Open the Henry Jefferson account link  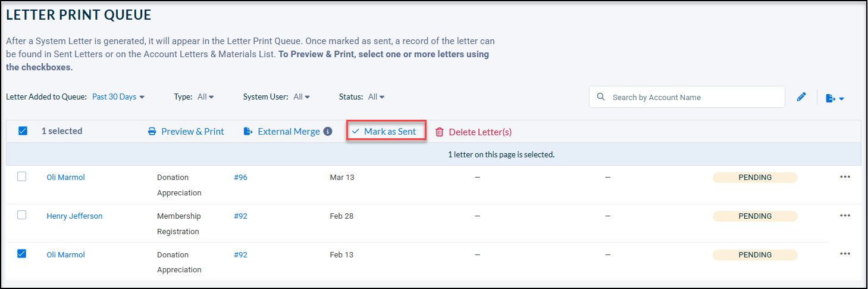[x=74, y=216]
